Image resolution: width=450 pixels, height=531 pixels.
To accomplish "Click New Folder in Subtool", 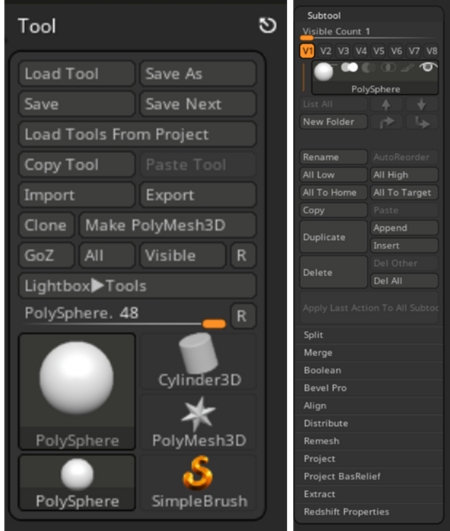I will (334, 122).
